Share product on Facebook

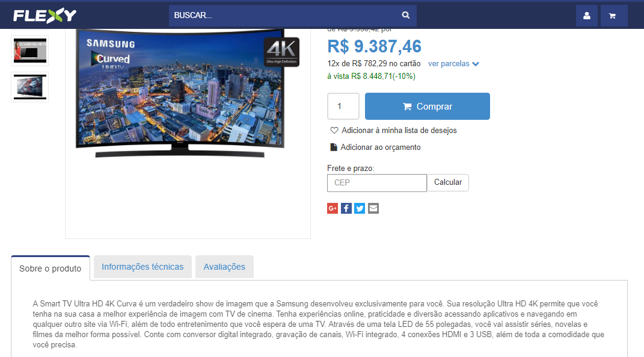click(346, 208)
